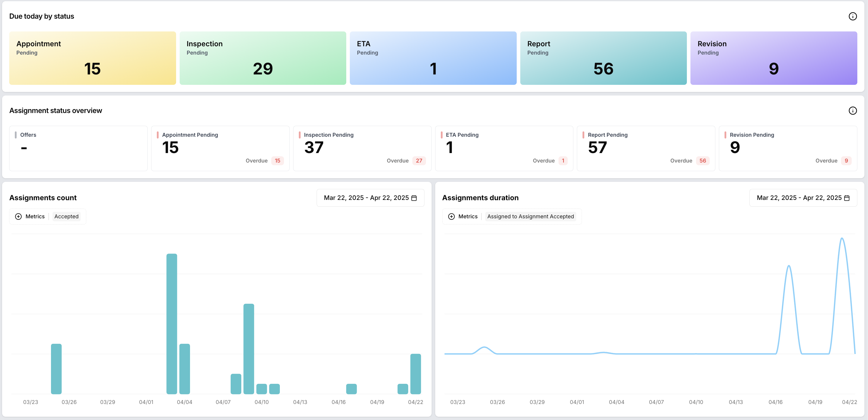Click plus icon next to Metrics in Assignments count
868x420 pixels.
19,217
